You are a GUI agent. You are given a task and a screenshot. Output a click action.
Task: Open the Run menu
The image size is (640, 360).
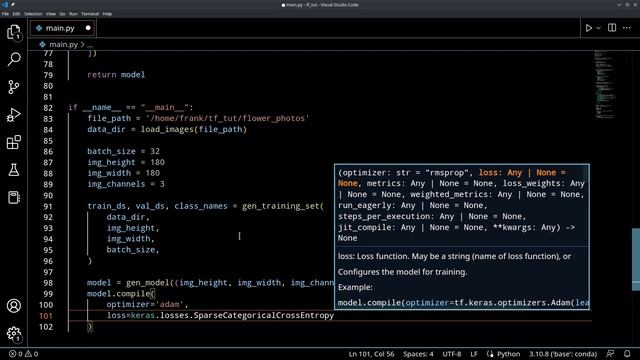tap(73, 13)
